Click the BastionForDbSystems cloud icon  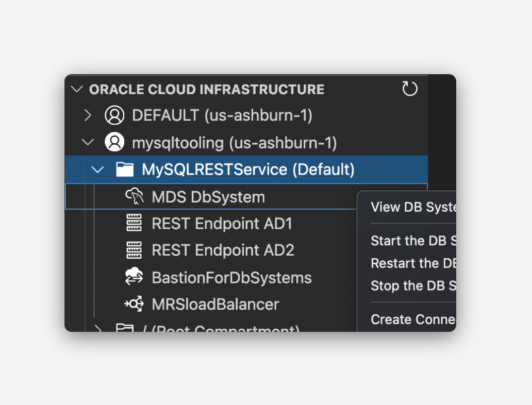point(134,277)
